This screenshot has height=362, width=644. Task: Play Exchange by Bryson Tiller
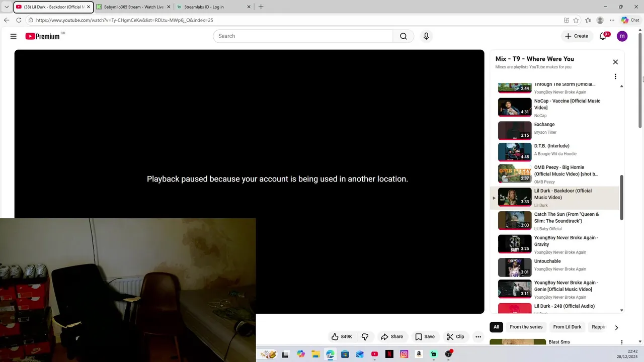[554, 131]
